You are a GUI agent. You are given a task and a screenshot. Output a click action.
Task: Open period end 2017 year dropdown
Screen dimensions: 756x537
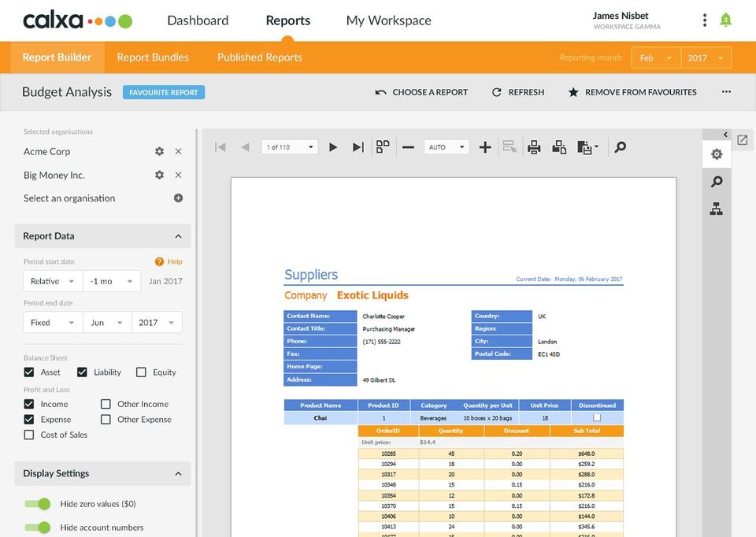click(157, 323)
